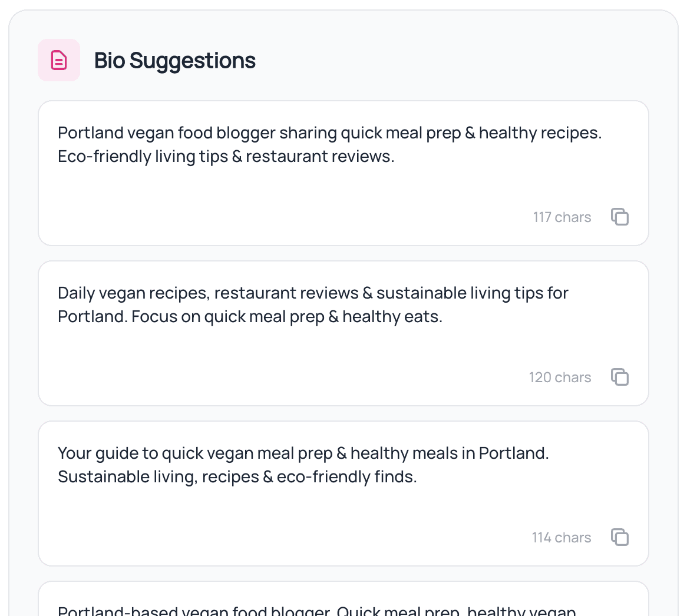Click the 'Eco-friendly living tips & restaurant reviews' line
Viewport: 687px width, 616px height.
click(226, 156)
